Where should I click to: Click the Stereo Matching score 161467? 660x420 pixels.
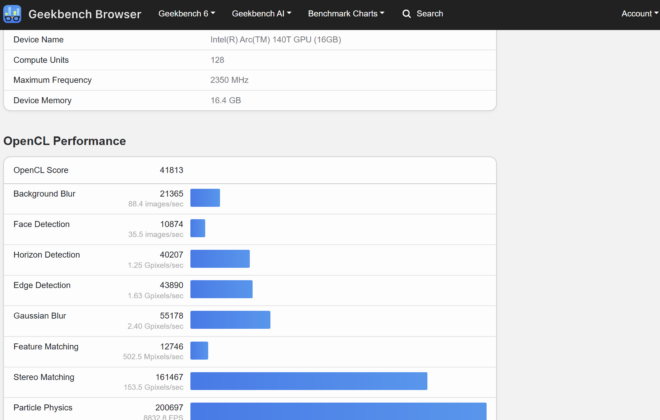point(169,377)
